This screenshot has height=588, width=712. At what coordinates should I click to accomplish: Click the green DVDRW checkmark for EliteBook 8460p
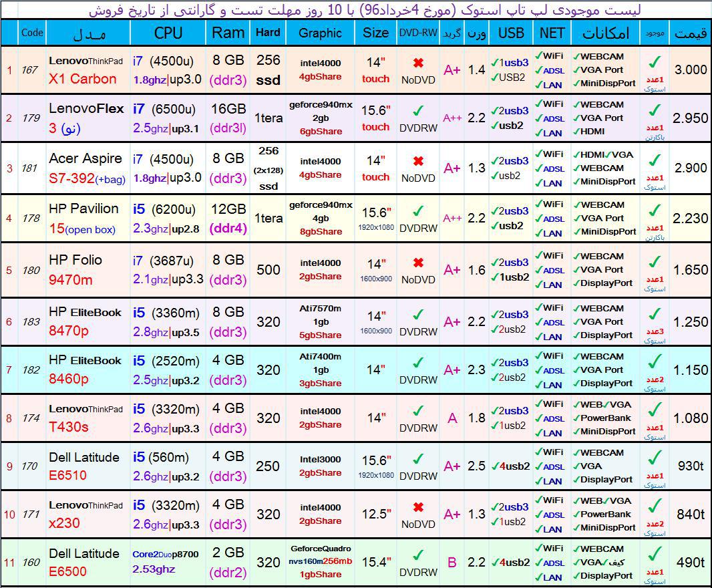pos(418,363)
